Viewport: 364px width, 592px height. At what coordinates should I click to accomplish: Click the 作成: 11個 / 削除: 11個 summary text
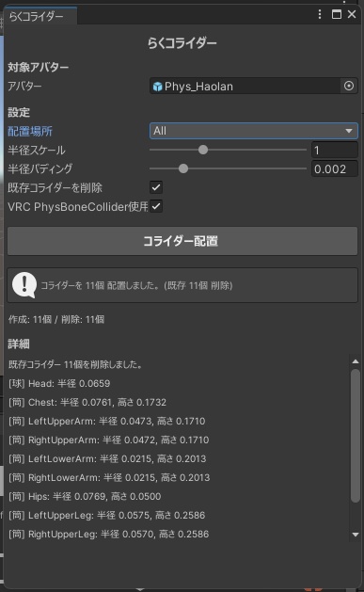point(56,319)
